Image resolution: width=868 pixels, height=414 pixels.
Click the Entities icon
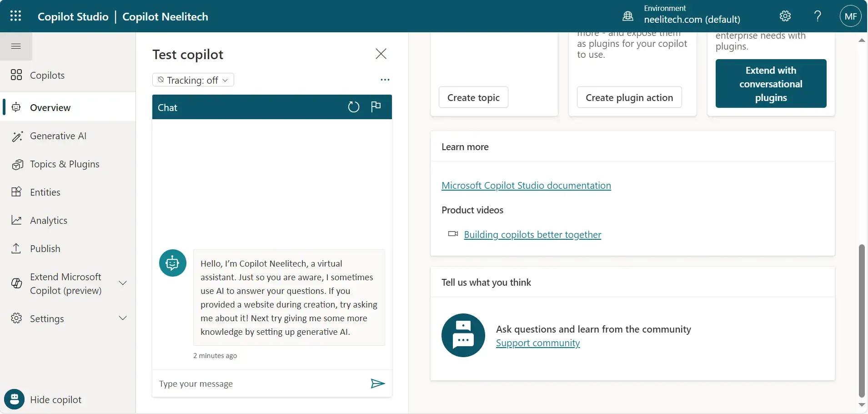(16, 192)
